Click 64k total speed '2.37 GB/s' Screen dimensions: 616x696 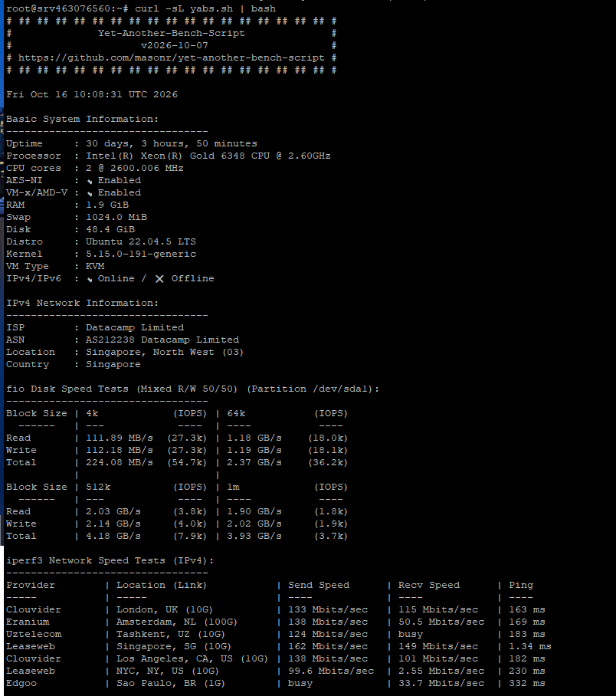point(254,462)
